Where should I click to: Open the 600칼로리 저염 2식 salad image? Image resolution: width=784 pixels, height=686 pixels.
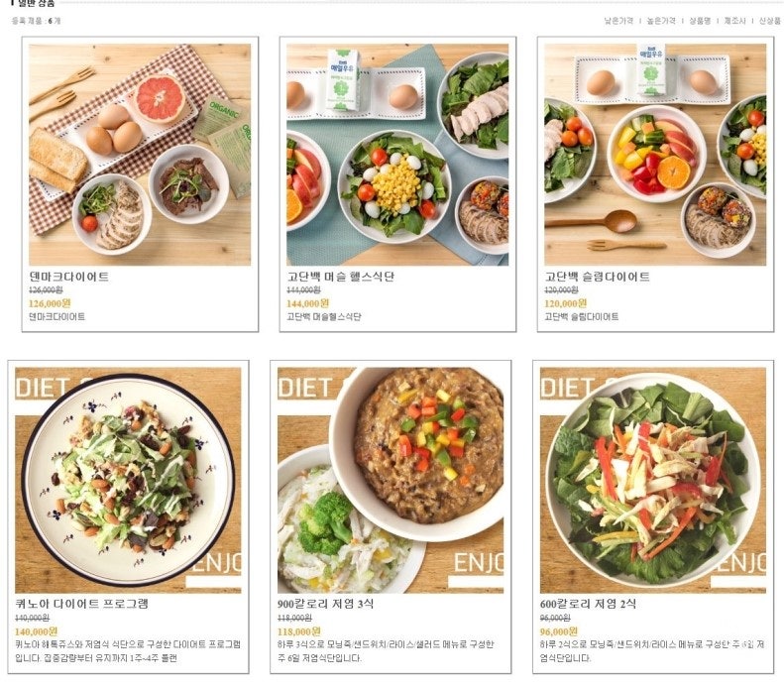pyautogui.click(x=653, y=481)
